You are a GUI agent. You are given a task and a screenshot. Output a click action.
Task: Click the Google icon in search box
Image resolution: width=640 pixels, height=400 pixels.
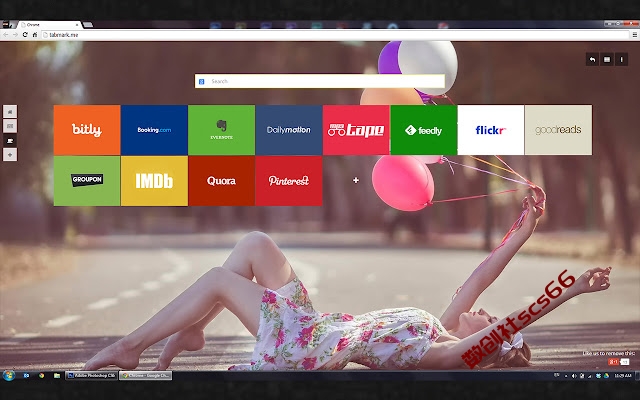202,82
